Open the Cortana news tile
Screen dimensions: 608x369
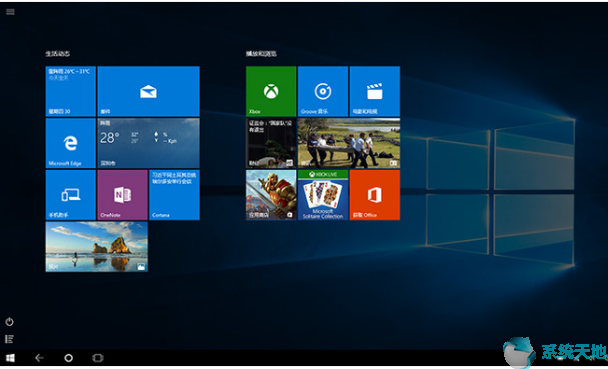click(174, 195)
